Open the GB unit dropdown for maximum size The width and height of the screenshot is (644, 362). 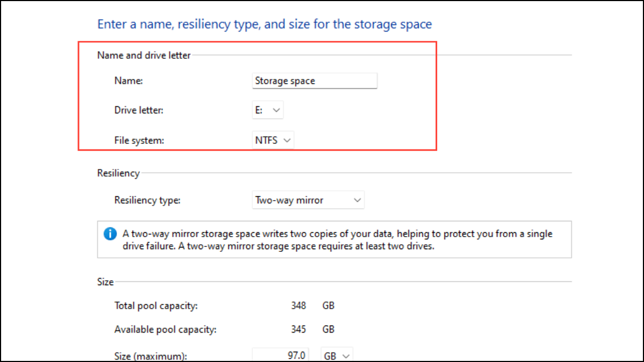tap(337, 355)
